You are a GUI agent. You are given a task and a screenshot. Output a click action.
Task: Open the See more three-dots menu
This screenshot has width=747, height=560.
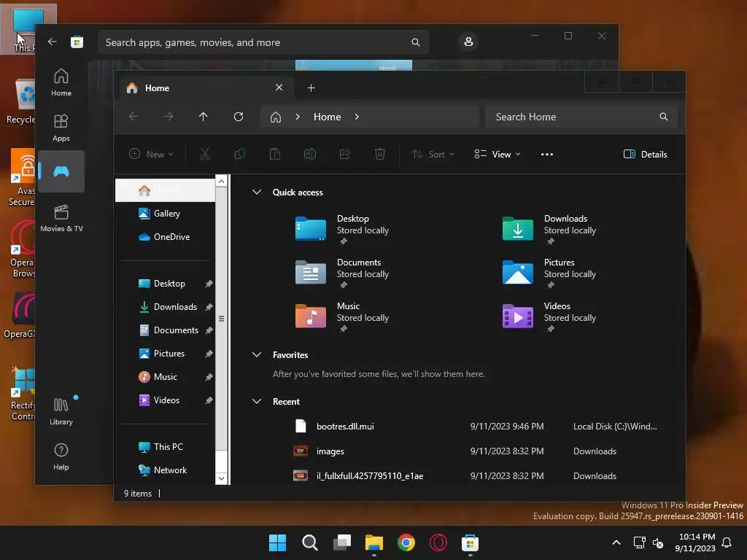[x=547, y=155]
